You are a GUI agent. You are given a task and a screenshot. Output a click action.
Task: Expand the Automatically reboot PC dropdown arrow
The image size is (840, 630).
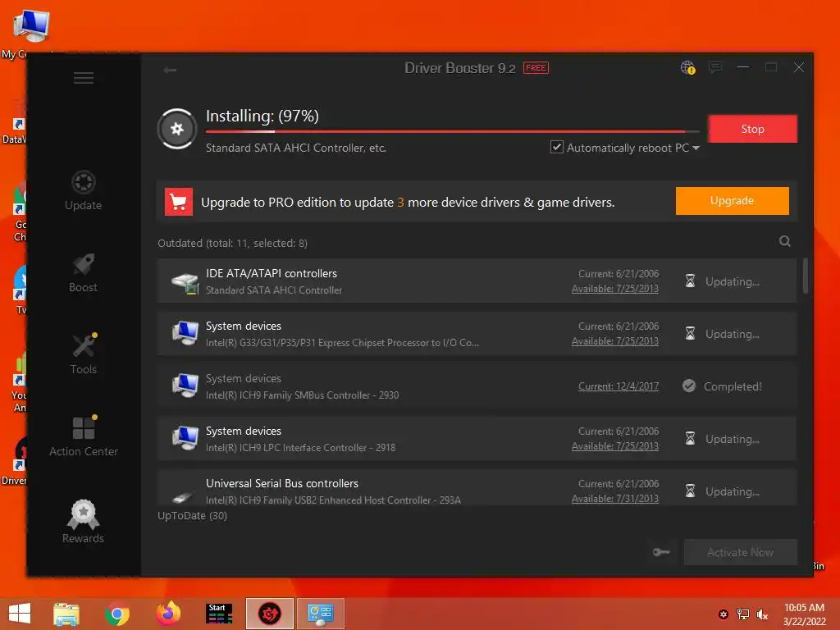point(696,148)
